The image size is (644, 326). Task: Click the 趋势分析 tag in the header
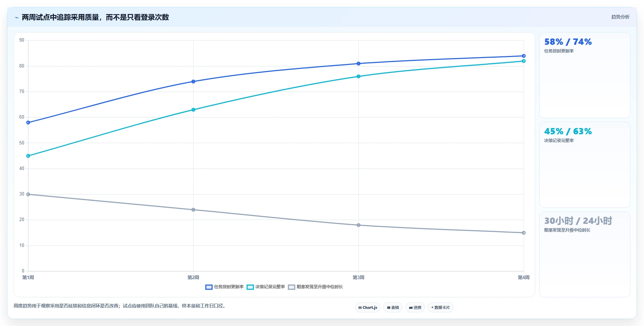point(620,17)
